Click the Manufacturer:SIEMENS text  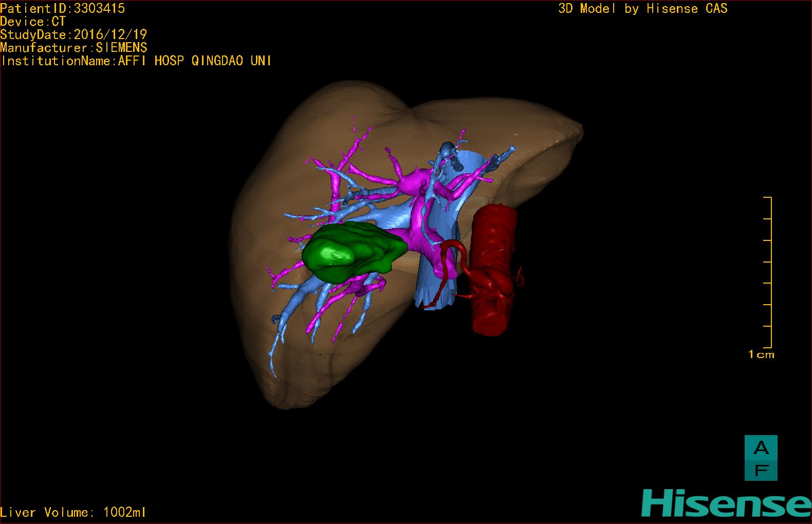(x=73, y=48)
